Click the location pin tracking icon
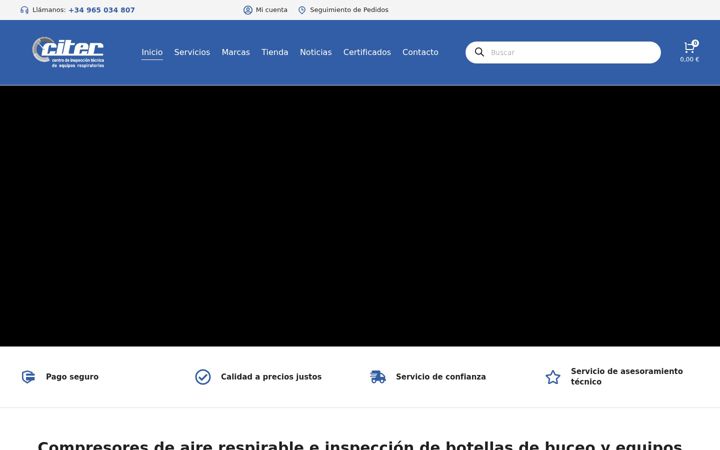Viewport: 720px width, 450px height. tap(302, 10)
